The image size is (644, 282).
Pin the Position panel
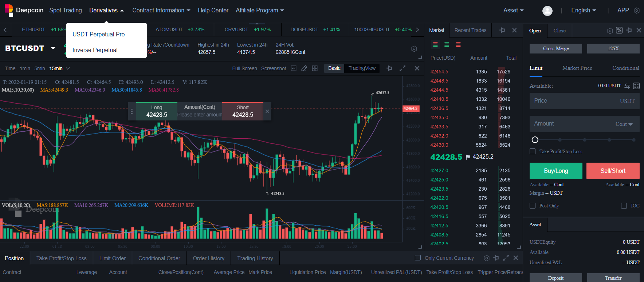click(x=496, y=258)
